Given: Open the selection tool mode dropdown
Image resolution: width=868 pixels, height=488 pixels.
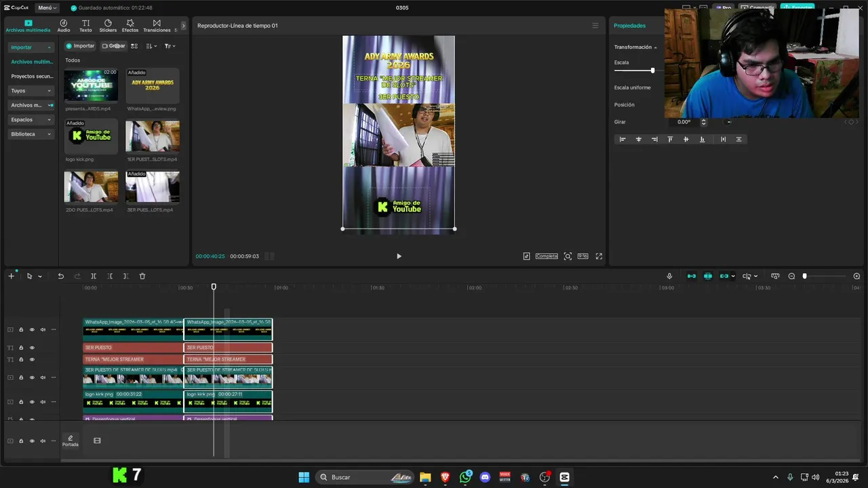Looking at the screenshot, I should 40,277.
